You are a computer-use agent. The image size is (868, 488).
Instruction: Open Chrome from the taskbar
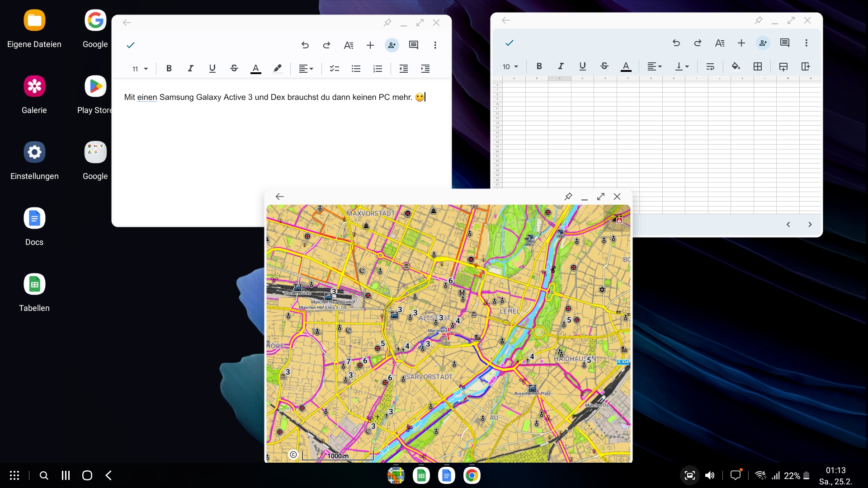pos(472,475)
